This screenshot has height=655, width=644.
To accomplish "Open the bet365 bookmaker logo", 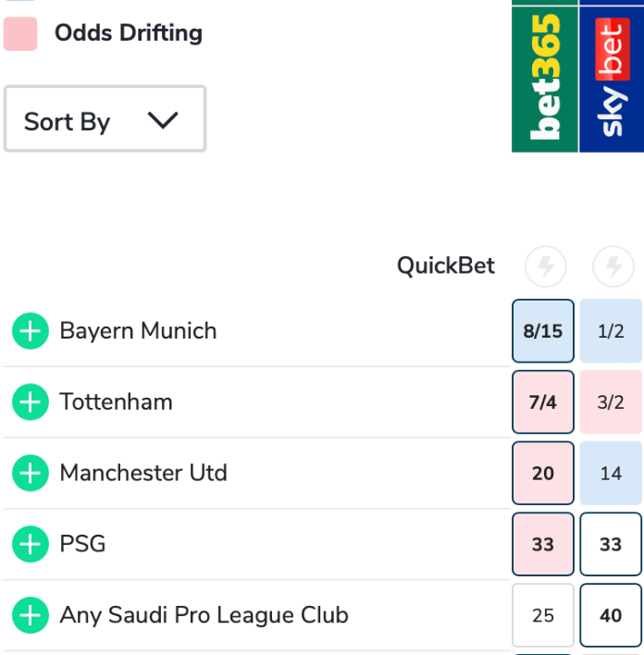I will [545, 76].
